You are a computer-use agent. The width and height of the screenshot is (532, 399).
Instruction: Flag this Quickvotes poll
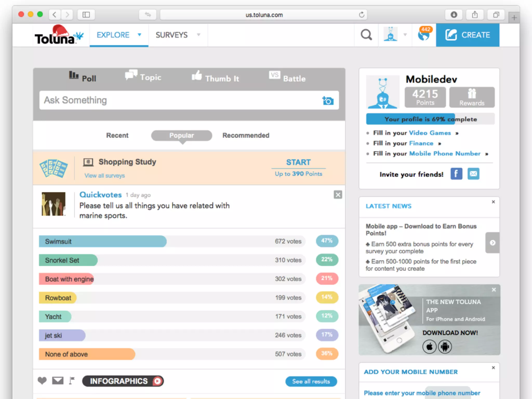(x=72, y=381)
